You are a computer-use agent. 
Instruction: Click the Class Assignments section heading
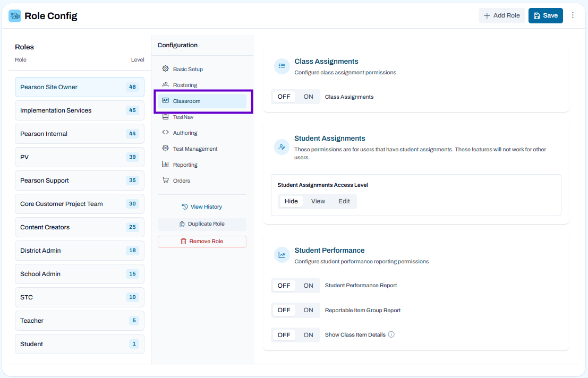(x=326, y=62)
